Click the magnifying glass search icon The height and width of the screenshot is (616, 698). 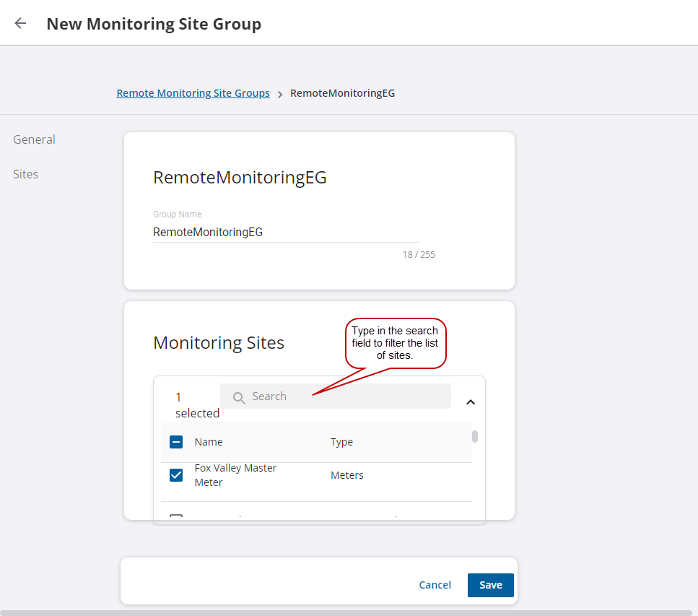coord(239,397)
